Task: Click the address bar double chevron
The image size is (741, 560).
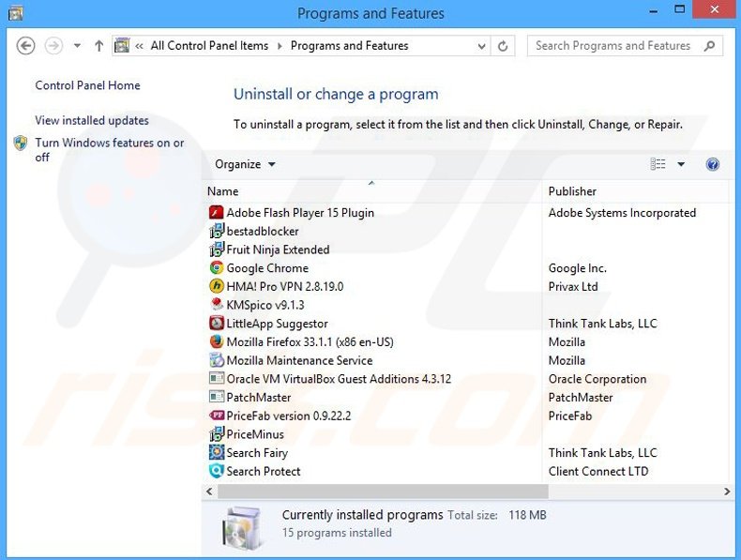Action: pyautogui.click(x=139, y=46)
